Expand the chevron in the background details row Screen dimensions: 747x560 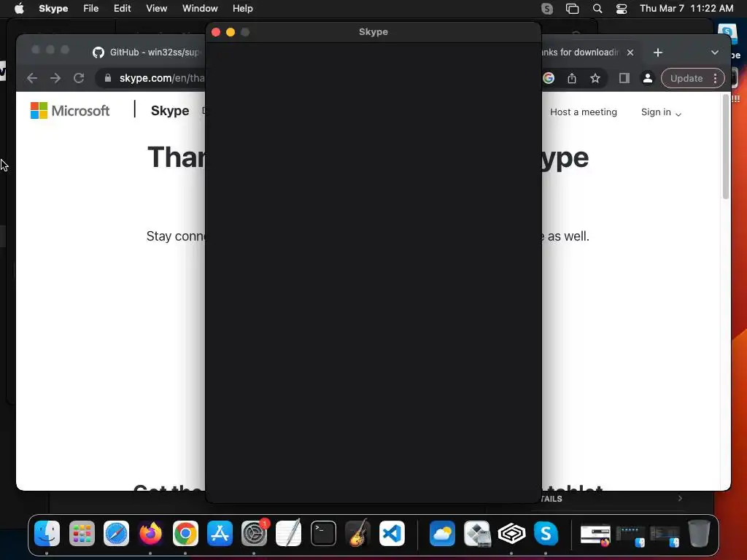tap(680, 498)
